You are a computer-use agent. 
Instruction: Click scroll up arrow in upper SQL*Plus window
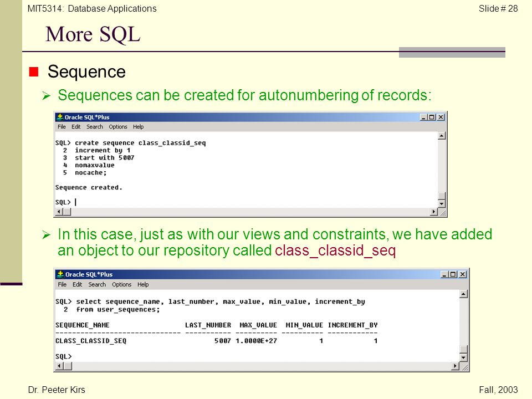[442, 136]
